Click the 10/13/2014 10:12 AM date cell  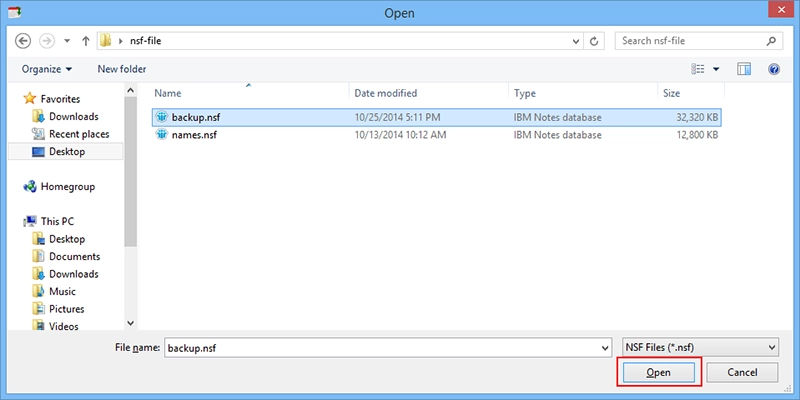(401, 135)
